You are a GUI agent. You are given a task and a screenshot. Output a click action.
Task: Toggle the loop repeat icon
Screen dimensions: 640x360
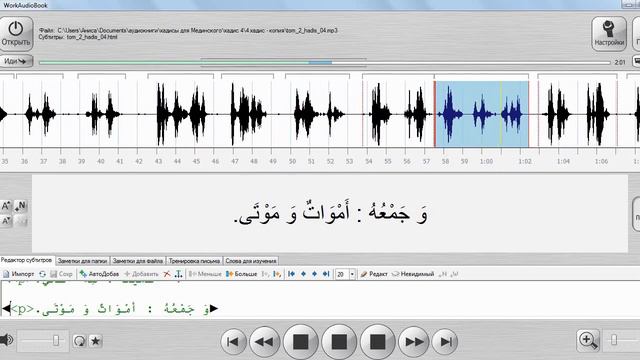click(79, 340)
